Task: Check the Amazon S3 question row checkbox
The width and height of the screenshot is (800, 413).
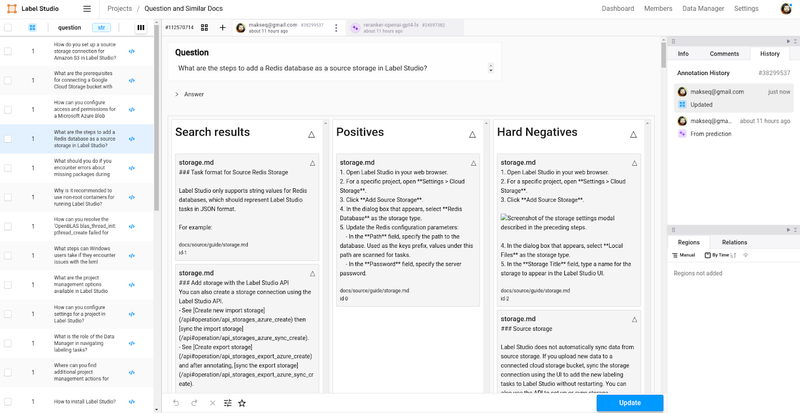Action: point(8,51)
